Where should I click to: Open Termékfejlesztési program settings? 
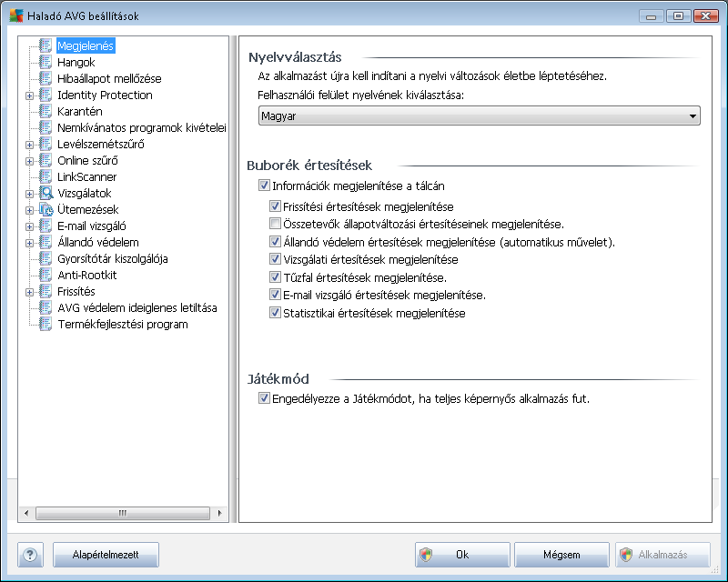click(123, 324)
